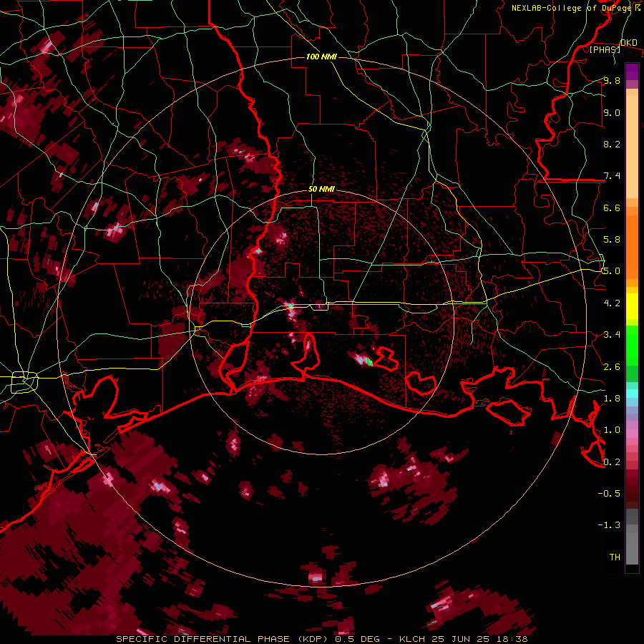This screenshot has height=644, width=644.
Task: Click the -1.3 scale value
Action: tap(609, 525)
